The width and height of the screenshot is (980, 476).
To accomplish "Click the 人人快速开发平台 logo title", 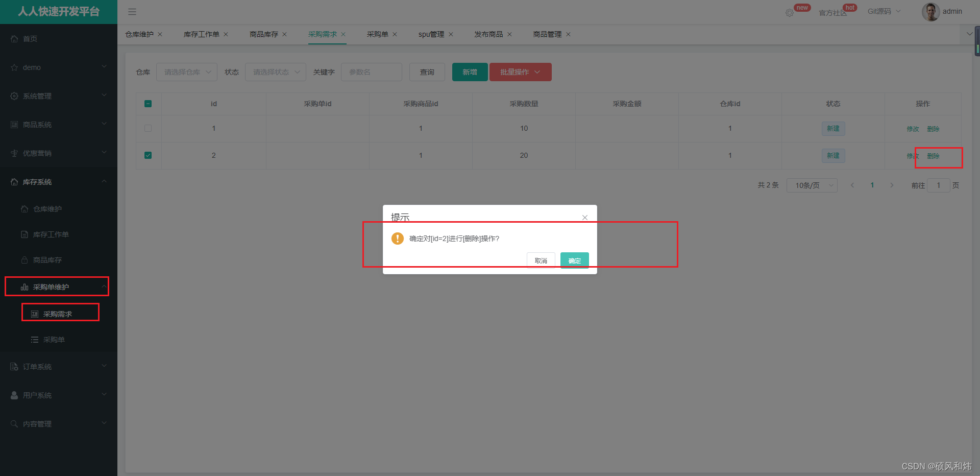I will [59, 11].
